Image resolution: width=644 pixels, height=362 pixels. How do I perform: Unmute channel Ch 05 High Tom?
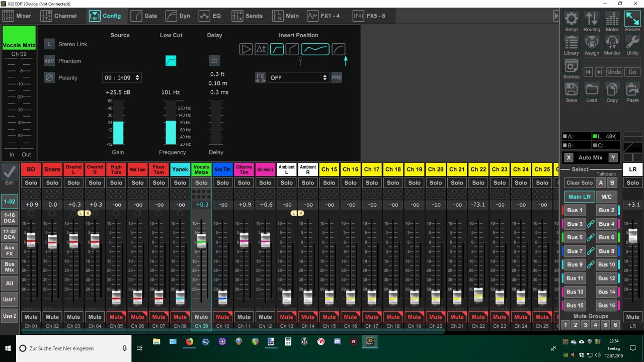tap(116, 317)
